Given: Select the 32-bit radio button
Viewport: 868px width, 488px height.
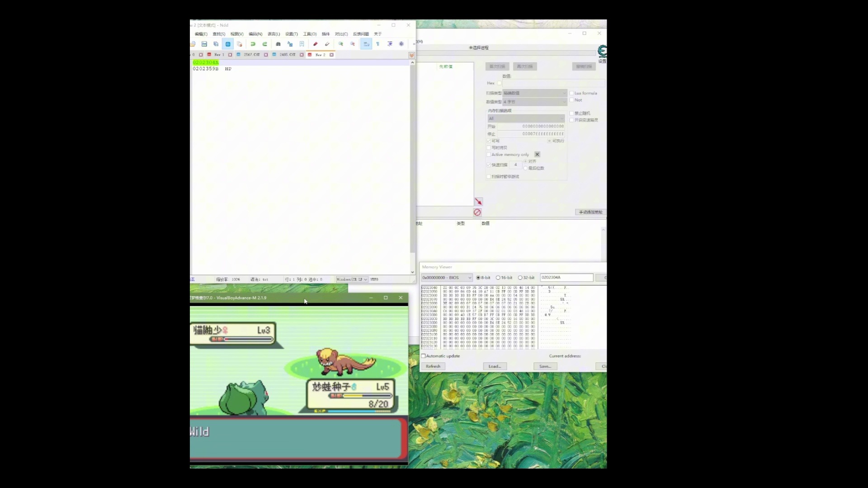Looking at the screenshot, I should tap(520, 278).
